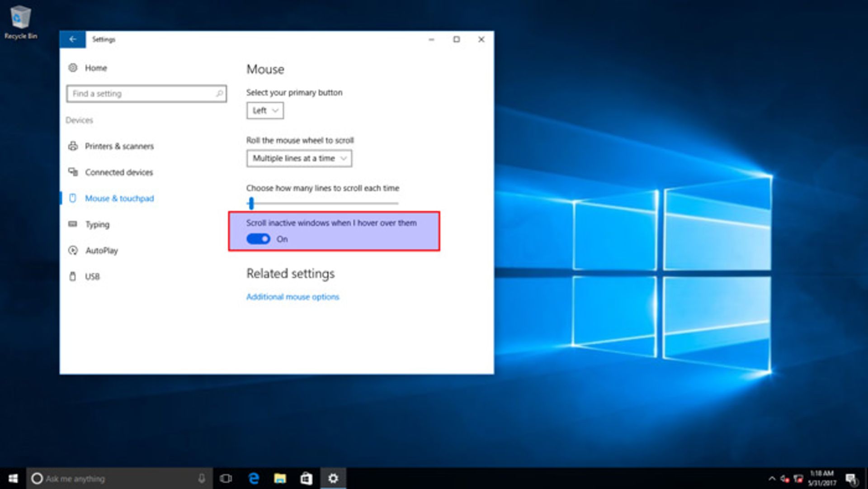Click the Printers & scanners printer icon
The height and width of the screenshot is (489, 868).
73,146
